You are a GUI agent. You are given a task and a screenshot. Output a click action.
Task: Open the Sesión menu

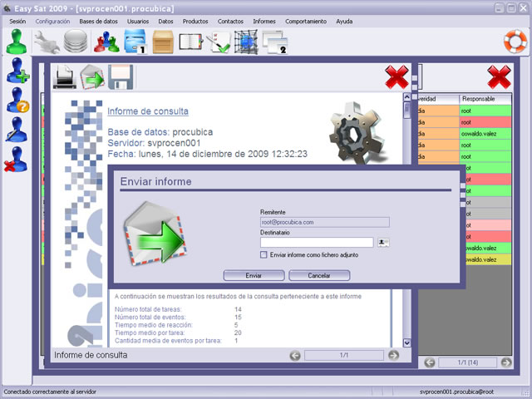(x=17, y=22)
